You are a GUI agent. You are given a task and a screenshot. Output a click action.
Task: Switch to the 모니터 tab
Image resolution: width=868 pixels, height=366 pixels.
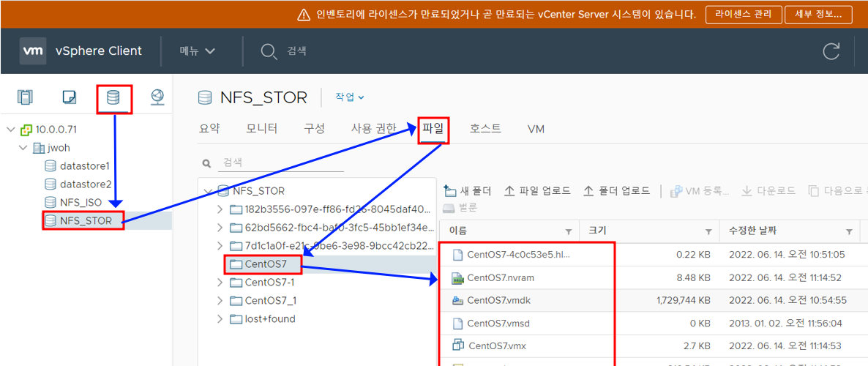pos(262,129)
